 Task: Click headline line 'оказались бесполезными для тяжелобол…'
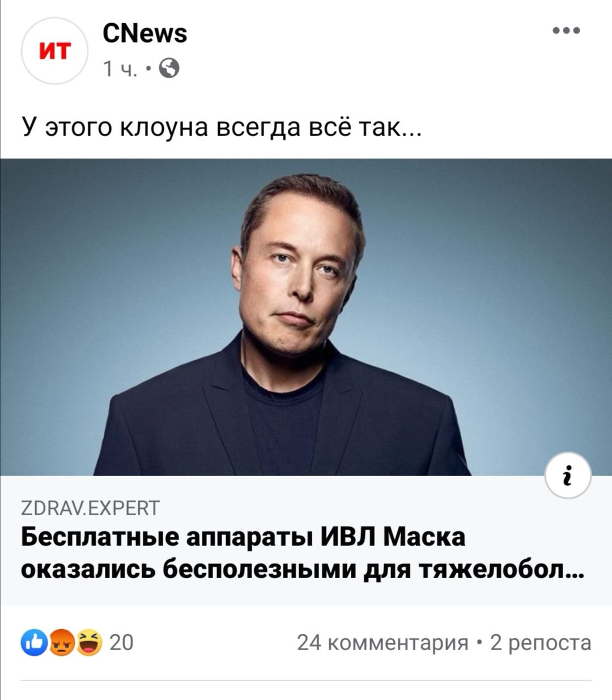pos(303,570)
